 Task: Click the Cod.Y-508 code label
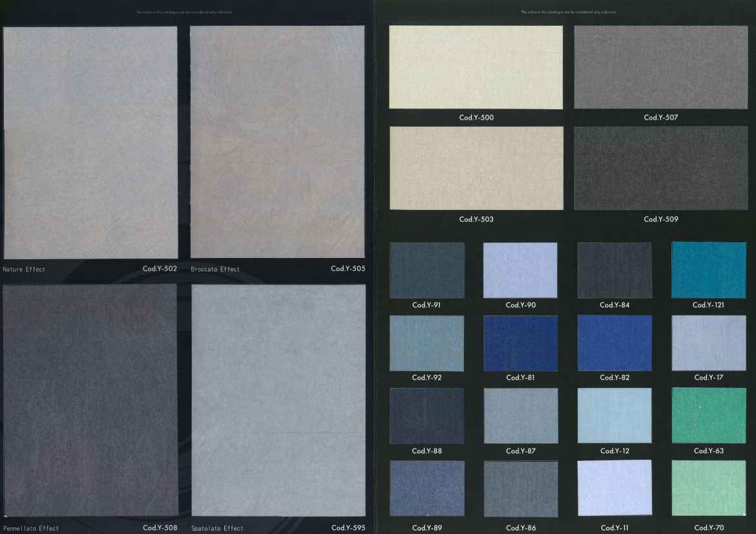160,528
